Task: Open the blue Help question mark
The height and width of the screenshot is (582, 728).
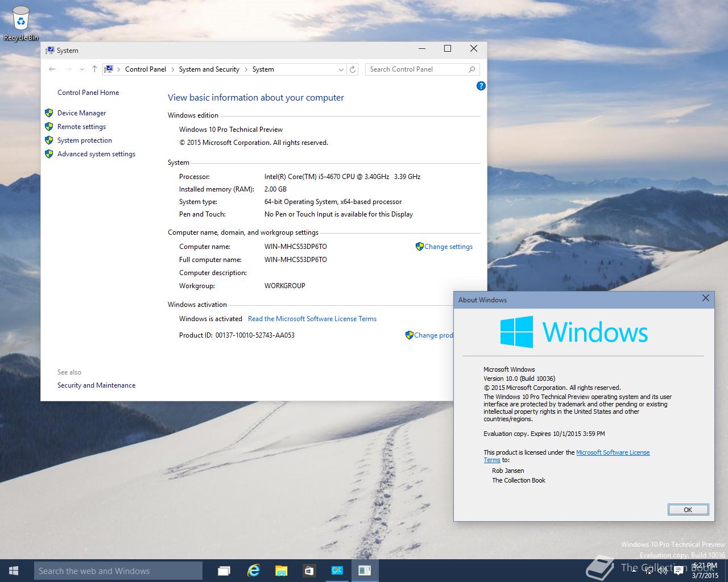Action: (481, 86)
